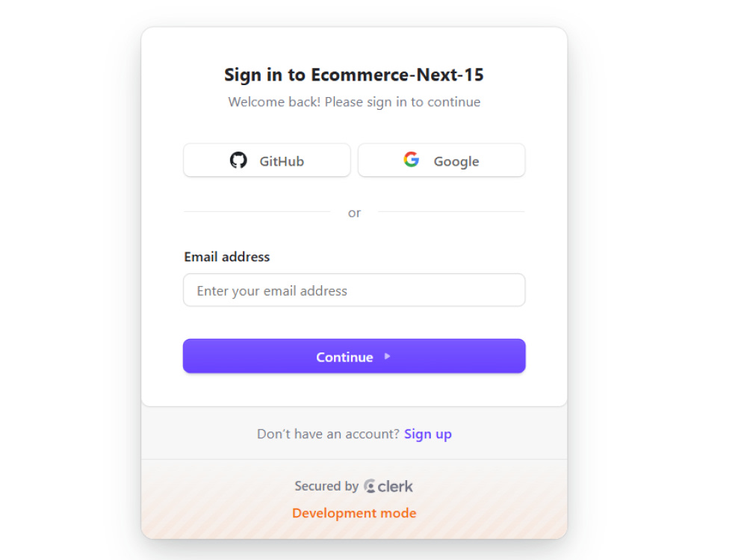
Task: Select the Google sign-in option
Action: (x=441, y=160)
